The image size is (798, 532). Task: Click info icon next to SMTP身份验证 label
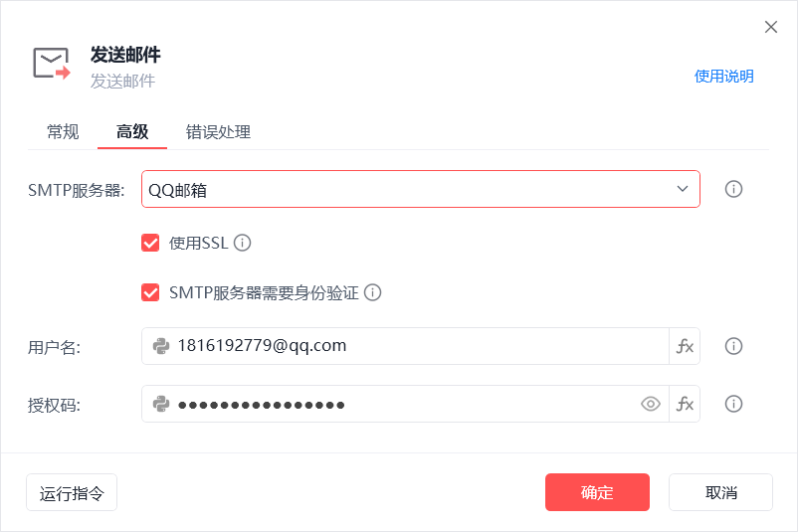click(373, 293)
